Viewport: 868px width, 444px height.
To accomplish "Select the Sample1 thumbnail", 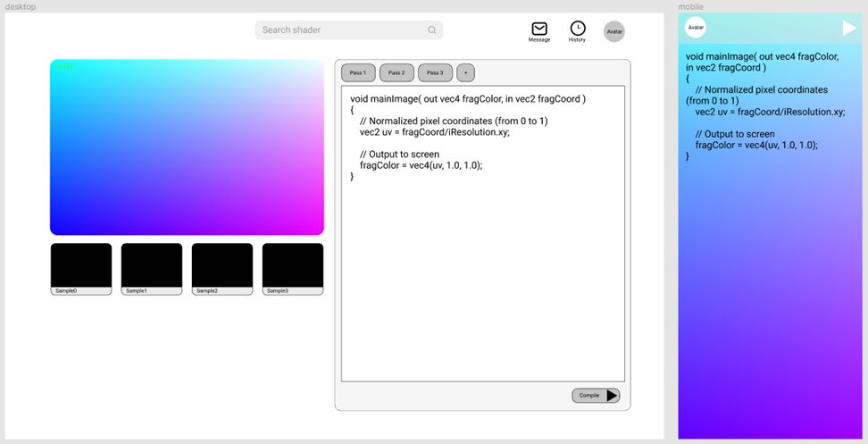I will tap(152, 269).
